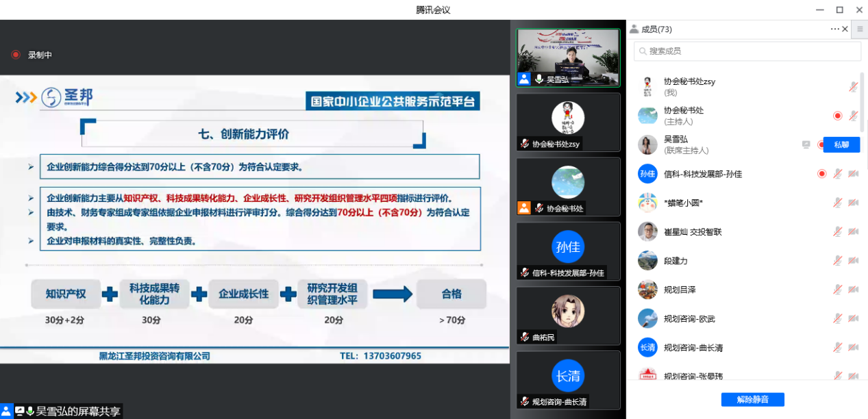Toggle muted microphone icon for 段建力
The height and width of the screenshot is (419, 868).
point(837,261)
